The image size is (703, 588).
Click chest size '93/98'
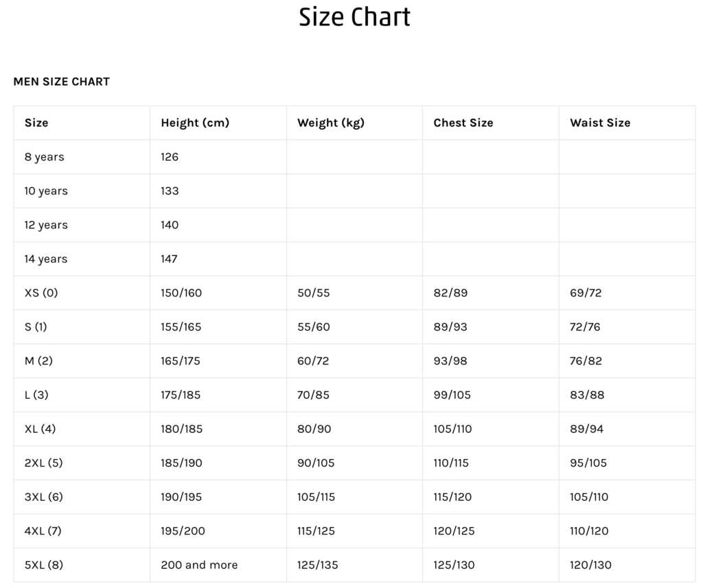pyautogui.click(x=450, y=361)
